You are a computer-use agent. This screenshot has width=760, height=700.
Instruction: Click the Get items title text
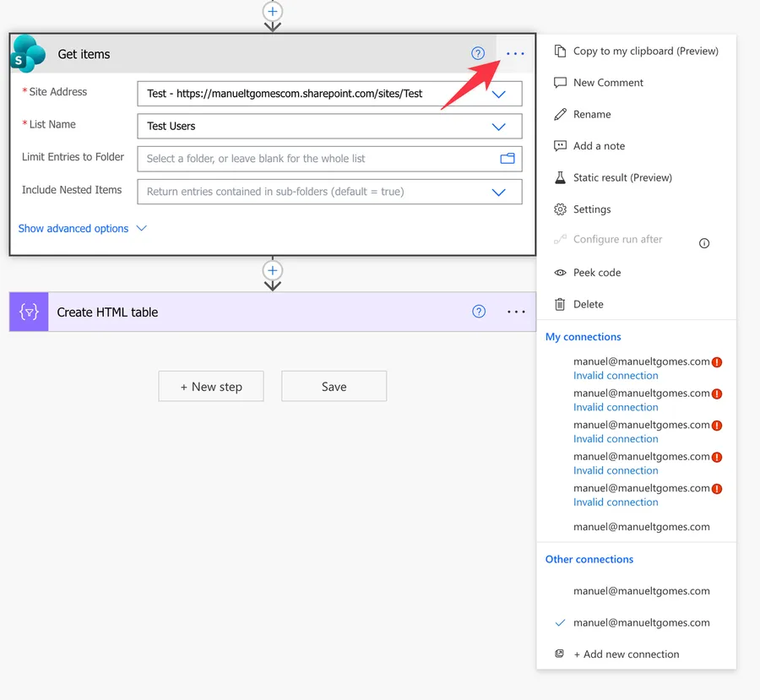84,54
